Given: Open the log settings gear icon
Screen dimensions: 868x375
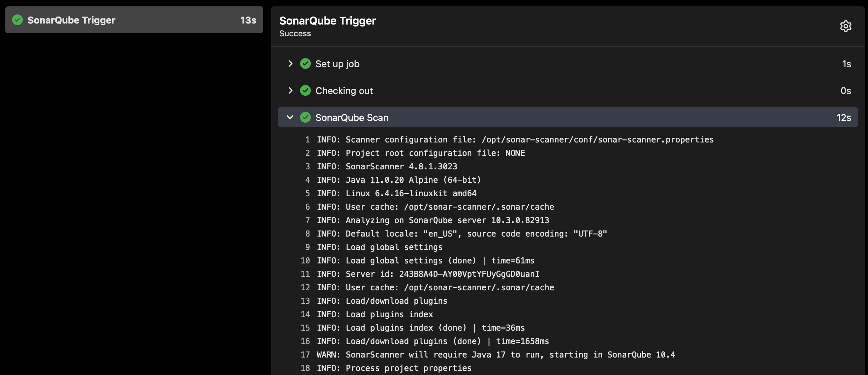Looking at the screenshot, I should (x=846, y=26).
